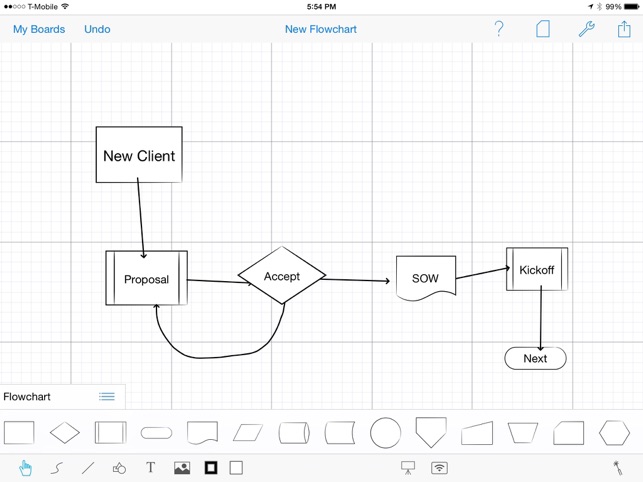The width and height of the screenshot is (643, 482).
Task: Select the Kickoff process shape
Action: point(537,269)
